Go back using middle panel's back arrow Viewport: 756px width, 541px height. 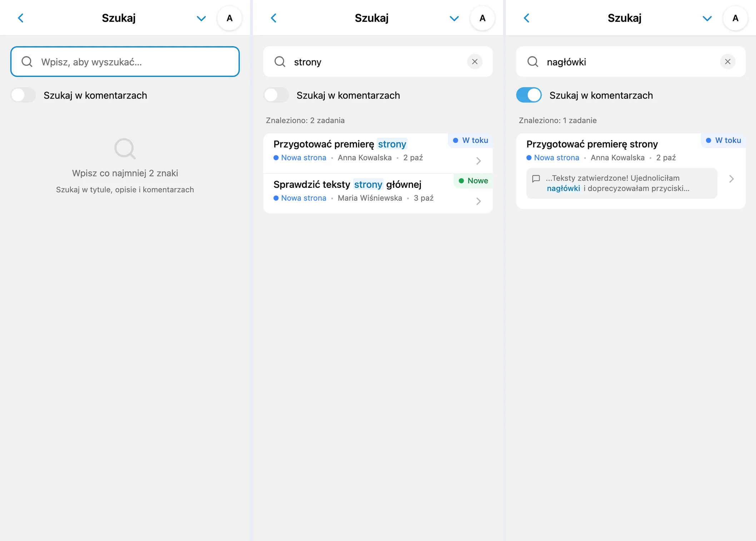[274, 18]
